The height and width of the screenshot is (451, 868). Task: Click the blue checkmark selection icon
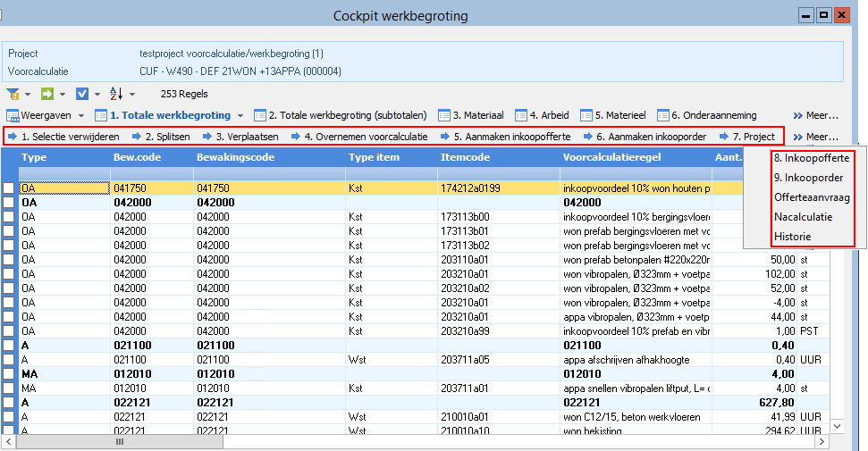(82, 94)
